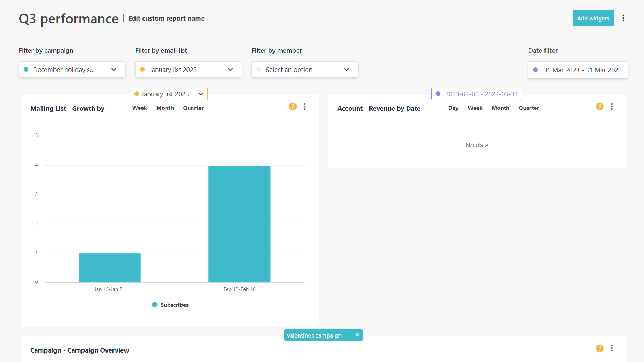Viewport: 644px width, 362px height.
Task: Open the January list 2023 widget dropdown
Action: click(x=169, y=94)
